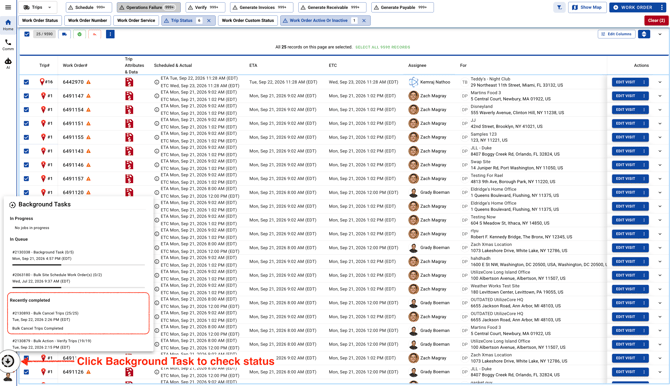Uncheck the row for work order 6491154
This screenshot has width=670, height=386.
tap(26, 110)
